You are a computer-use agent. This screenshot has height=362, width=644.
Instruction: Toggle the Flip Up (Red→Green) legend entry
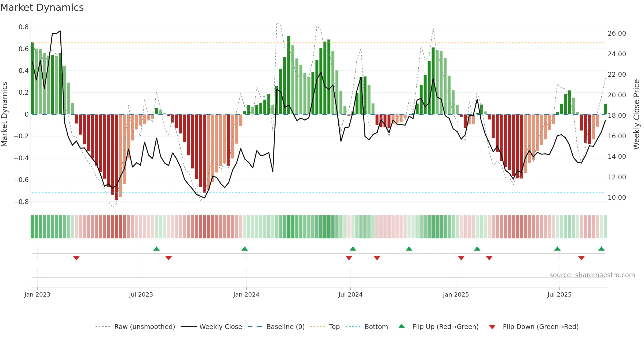click(438, 327)
